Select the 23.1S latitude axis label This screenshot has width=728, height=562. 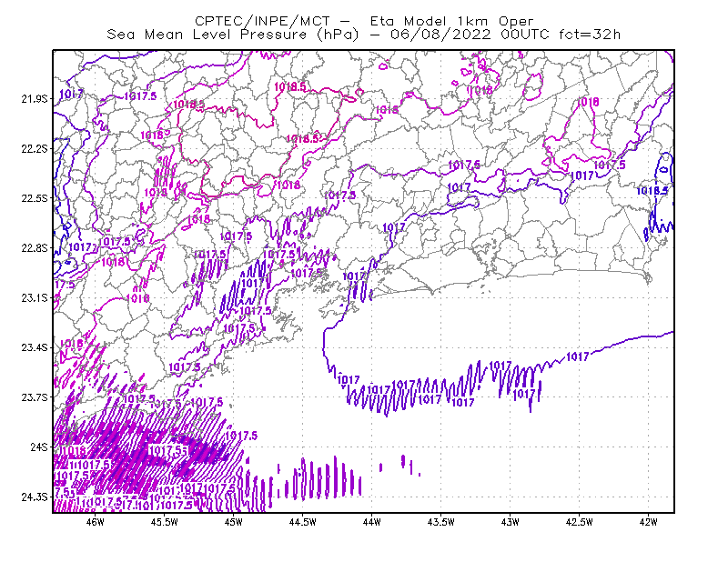pos(34,297)
